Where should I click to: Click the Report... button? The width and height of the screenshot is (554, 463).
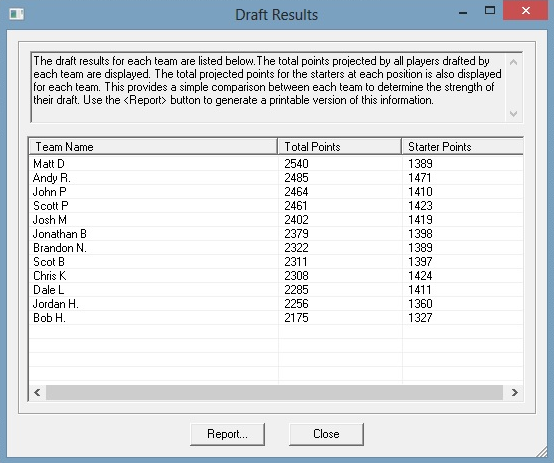coord(227,434)
